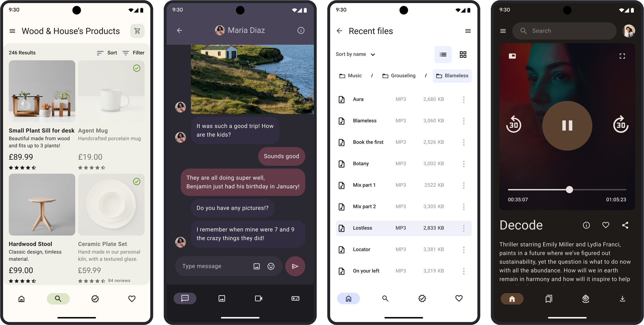Click the filter dropdown in Wood & House's Products
Viewport: 644px width, 325px height.
pyautogui.click(x=133, y=53)
